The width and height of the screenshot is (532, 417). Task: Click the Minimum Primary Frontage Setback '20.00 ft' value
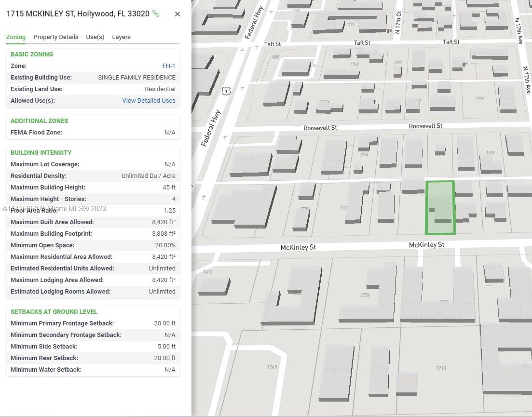164,323
